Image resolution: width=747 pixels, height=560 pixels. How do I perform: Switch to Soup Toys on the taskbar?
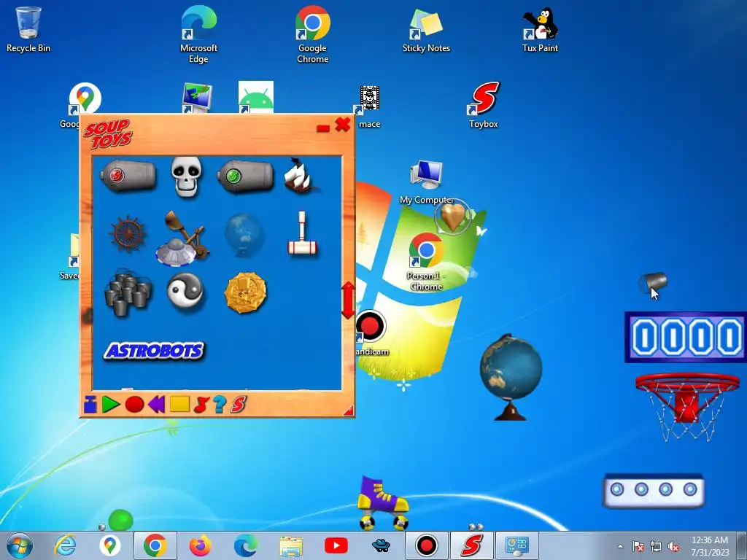(x=472, y=545)
